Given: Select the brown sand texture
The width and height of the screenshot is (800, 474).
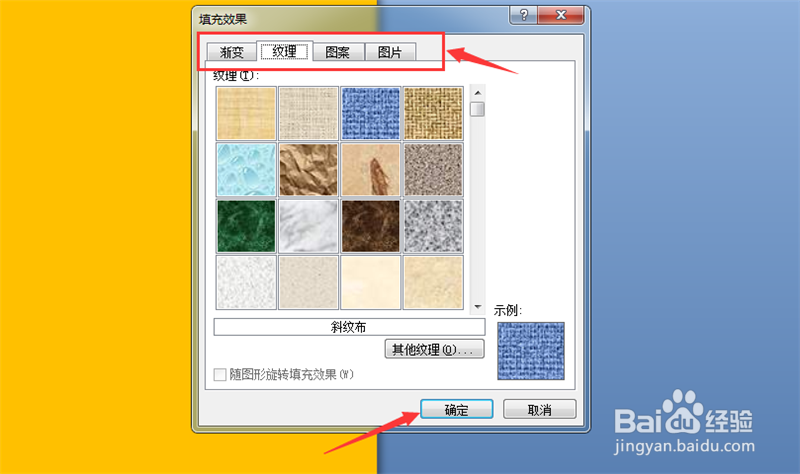Looking at the screenshot, I should [433, 169].
